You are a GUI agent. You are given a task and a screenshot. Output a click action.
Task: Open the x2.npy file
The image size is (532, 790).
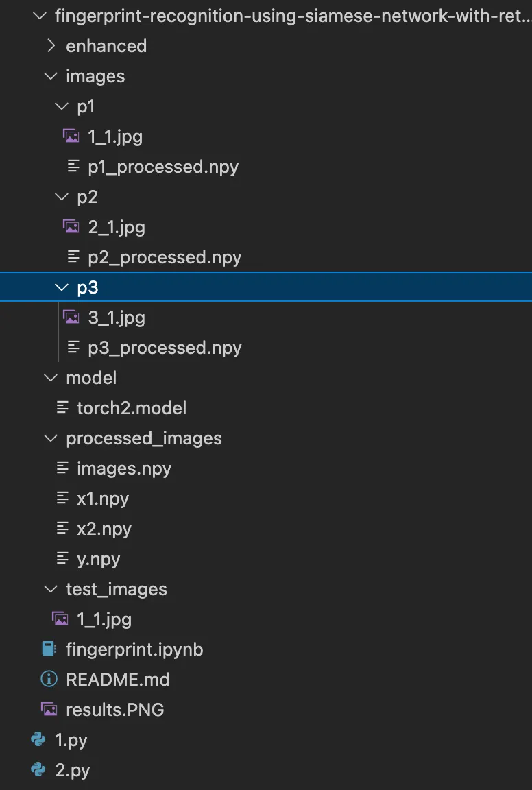[x=104, y=528]
